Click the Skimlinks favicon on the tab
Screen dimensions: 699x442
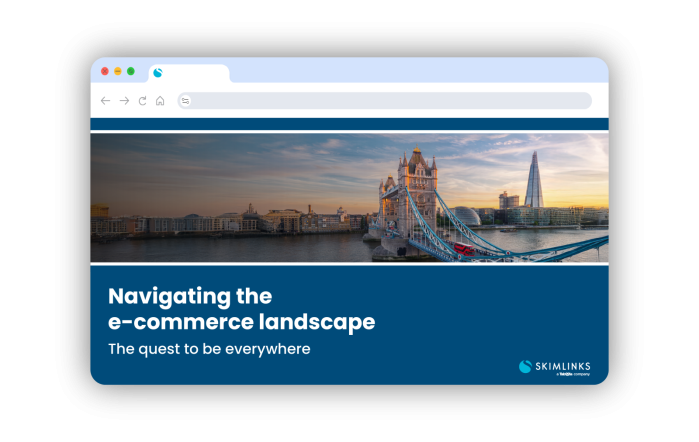158,72
